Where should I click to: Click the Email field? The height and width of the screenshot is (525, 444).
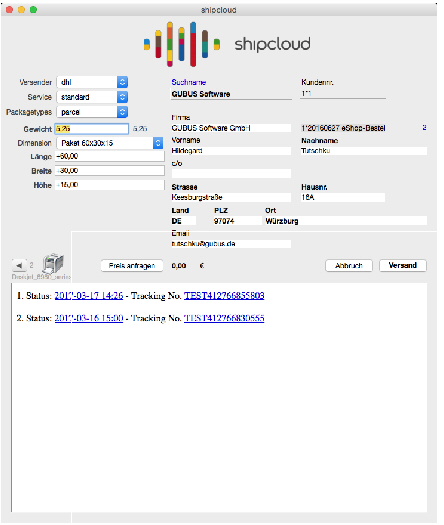[x=231, y=244]
